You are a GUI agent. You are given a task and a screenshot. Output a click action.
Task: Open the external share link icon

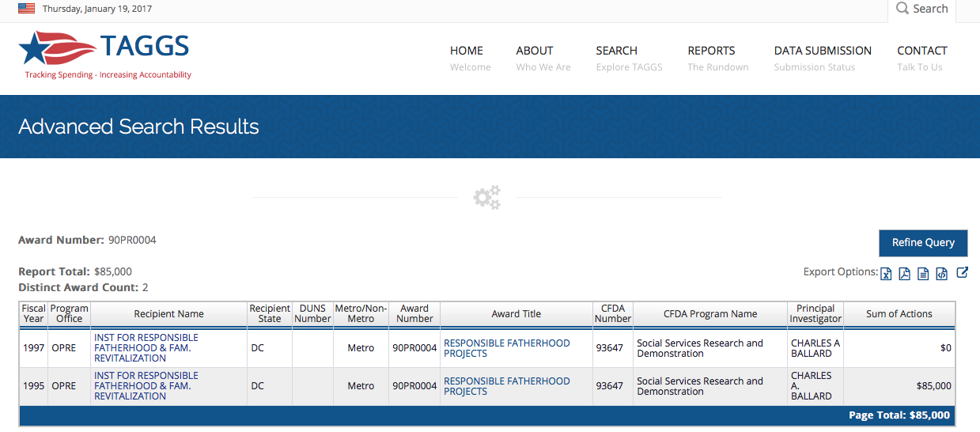pyautogui.click(x=962, y=273)
